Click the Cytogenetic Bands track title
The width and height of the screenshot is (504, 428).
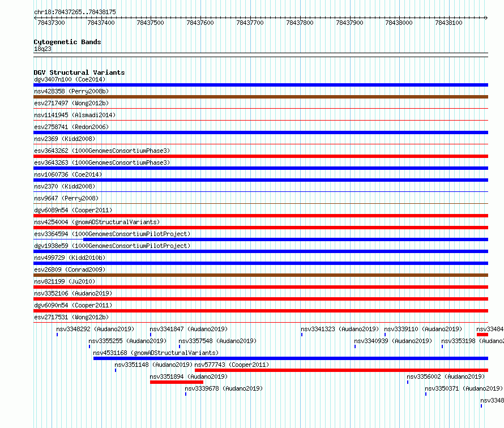tap(67, 42)
